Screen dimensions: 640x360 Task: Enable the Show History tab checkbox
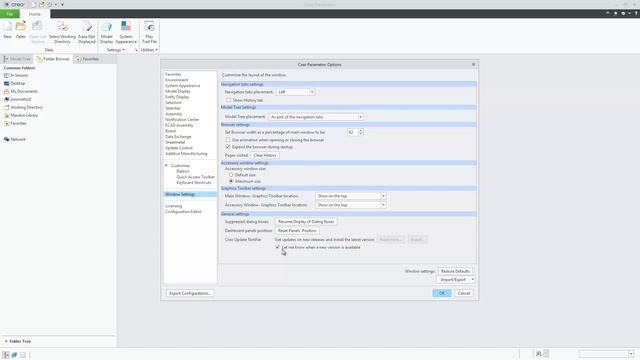click(x=229, y=100)
